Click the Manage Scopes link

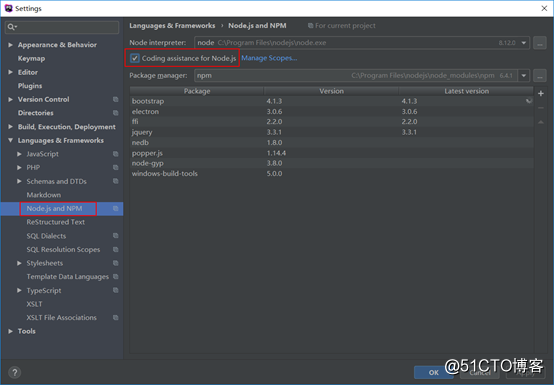click(x=269, y=58)
